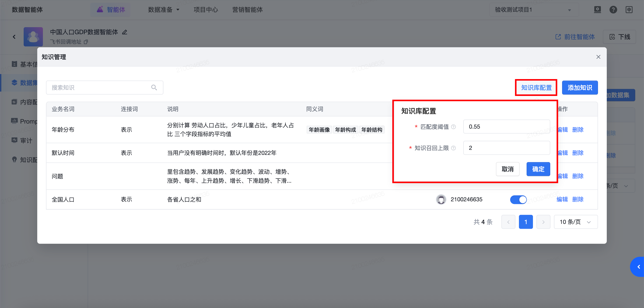Click 取消 in 知识库配置 popup
This screenshot has width=644, height=308.
(x=508, y=169)
